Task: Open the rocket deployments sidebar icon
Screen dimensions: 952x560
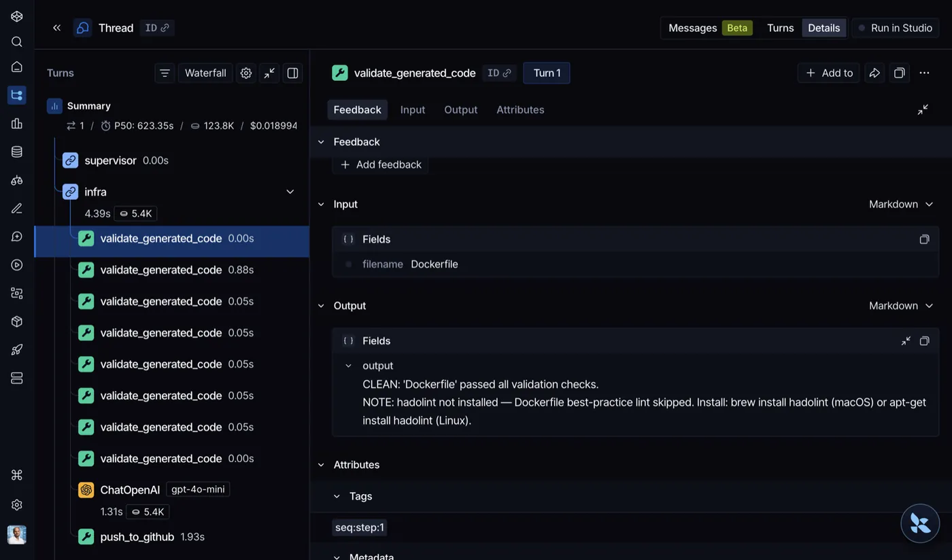Action: point(17,349)
